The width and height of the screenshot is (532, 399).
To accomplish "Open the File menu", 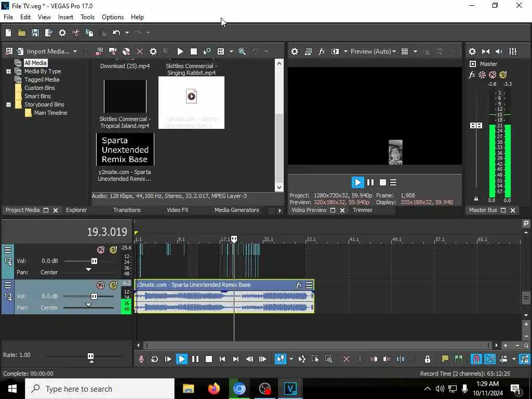I will [x=8, y=17].
